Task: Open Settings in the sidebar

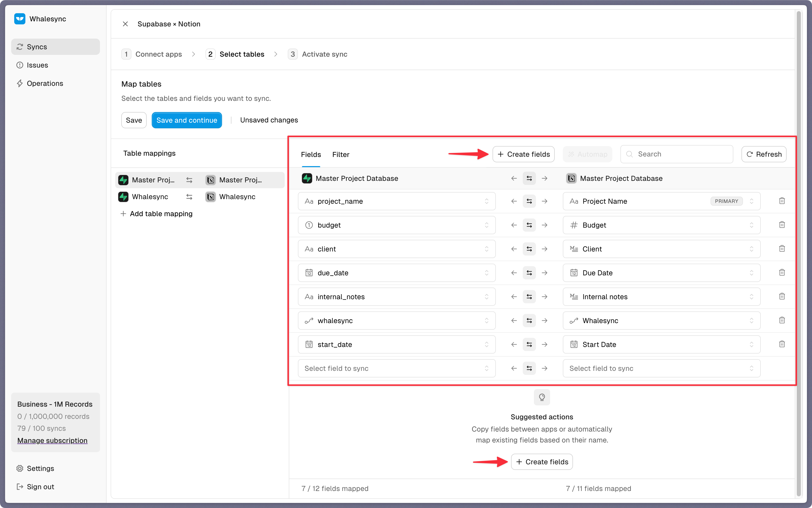Action: click(55, 468)
